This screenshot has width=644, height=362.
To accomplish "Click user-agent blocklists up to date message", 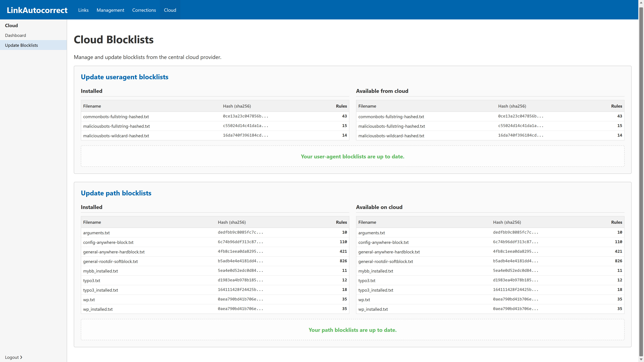I will click(353, 156).
